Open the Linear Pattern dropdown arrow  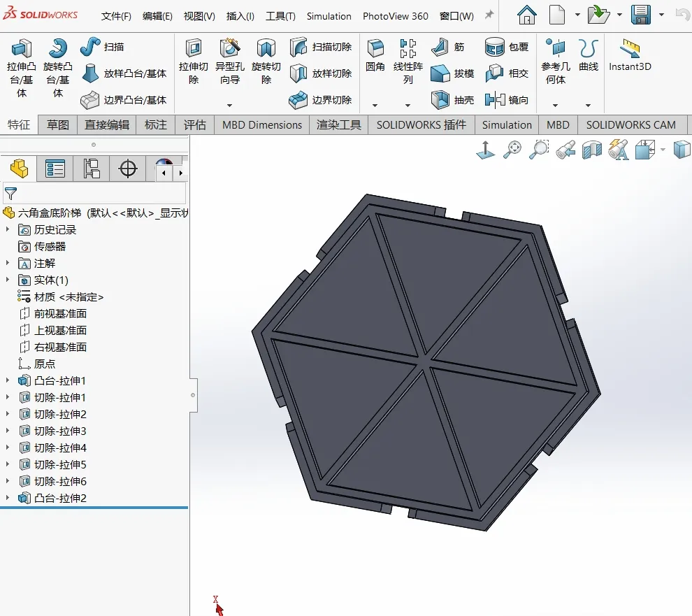(x=408, y=106)
